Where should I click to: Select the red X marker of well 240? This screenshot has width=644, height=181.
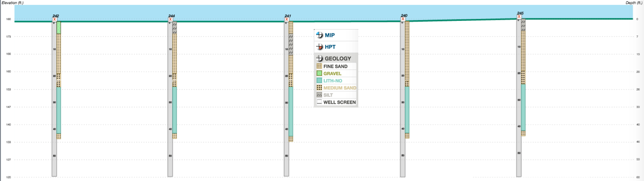point(403,19)
